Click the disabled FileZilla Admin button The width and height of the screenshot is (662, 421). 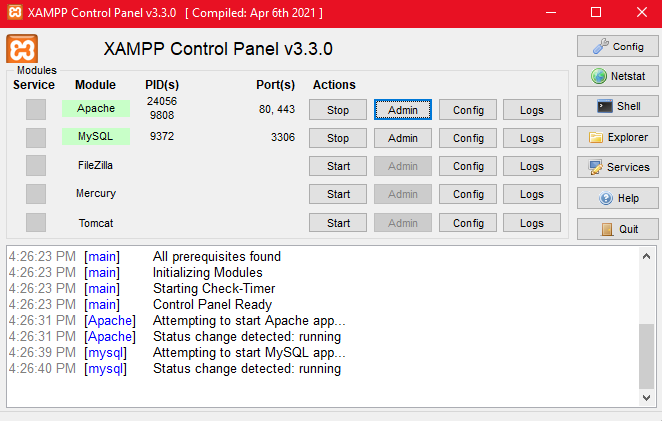[403, 166]
